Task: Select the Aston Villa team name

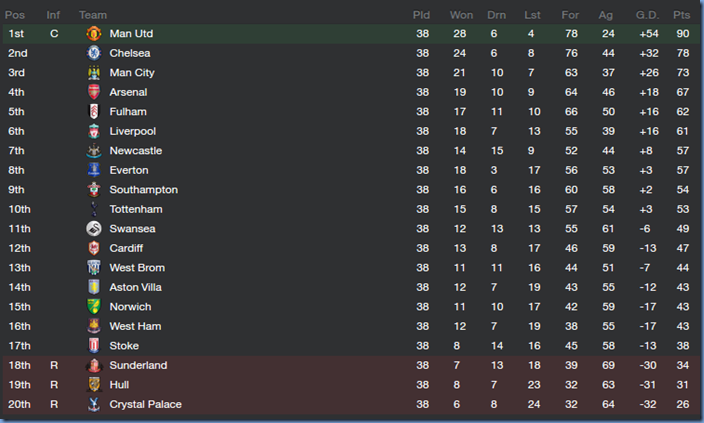Action: (136, 287)
